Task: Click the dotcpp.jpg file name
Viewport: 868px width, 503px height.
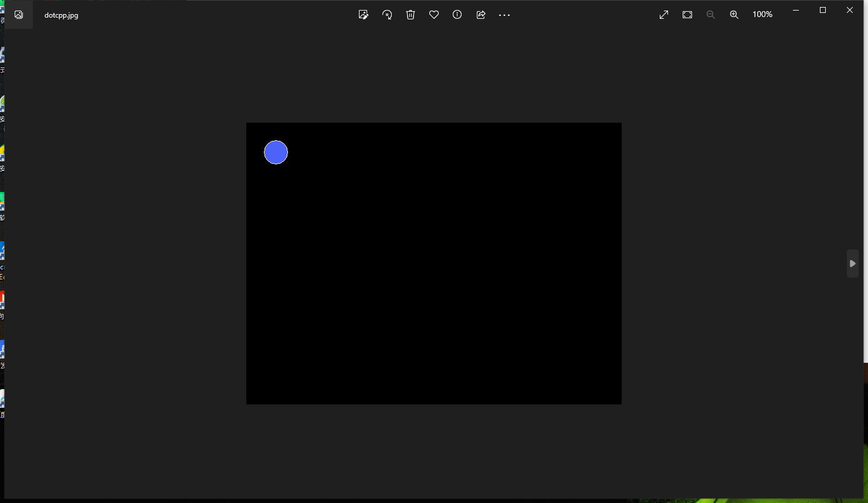Action: click(61, 15)
